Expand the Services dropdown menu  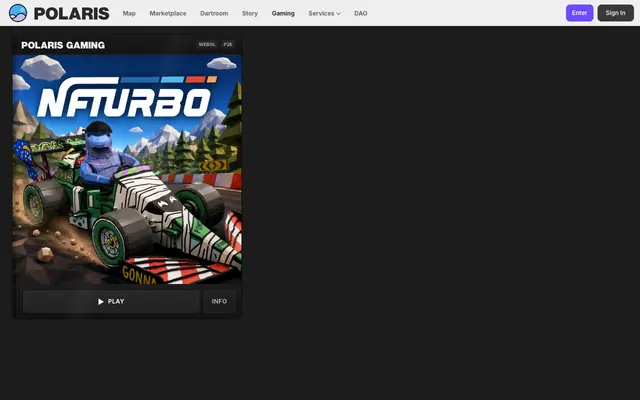[x=324, y=13]
